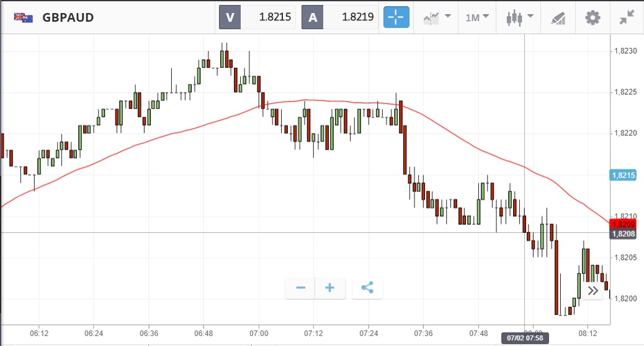Open the 1M timeframe dropdown

click(x=476, y=17)
